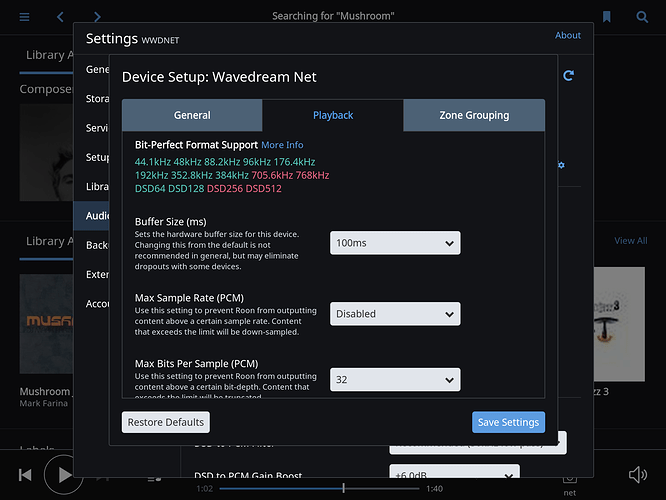Skip to previous track
666x500 pixels.
[25, 475]
